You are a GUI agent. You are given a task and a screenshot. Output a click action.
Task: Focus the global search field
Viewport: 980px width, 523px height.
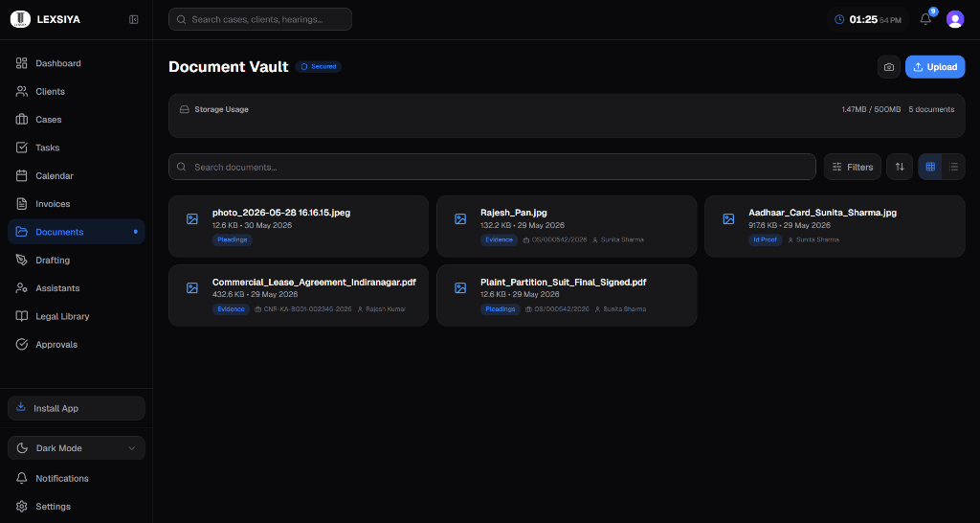coord(260,19)
